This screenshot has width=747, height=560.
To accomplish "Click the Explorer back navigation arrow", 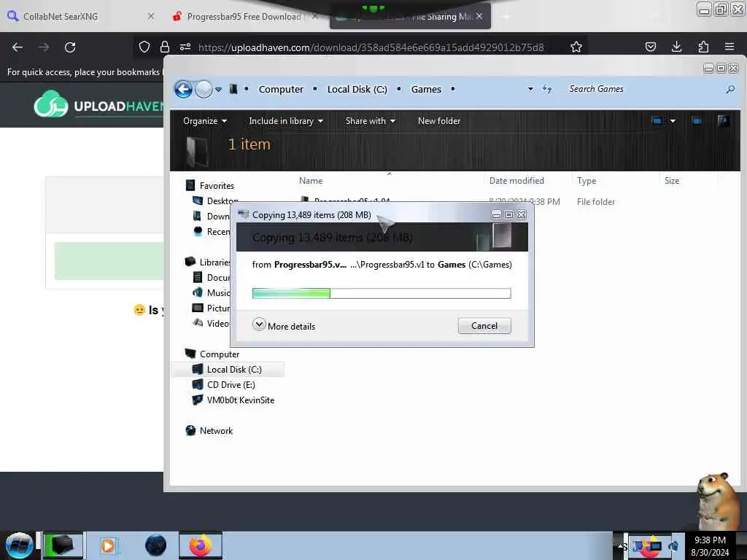I will click(x=183, y=89).
